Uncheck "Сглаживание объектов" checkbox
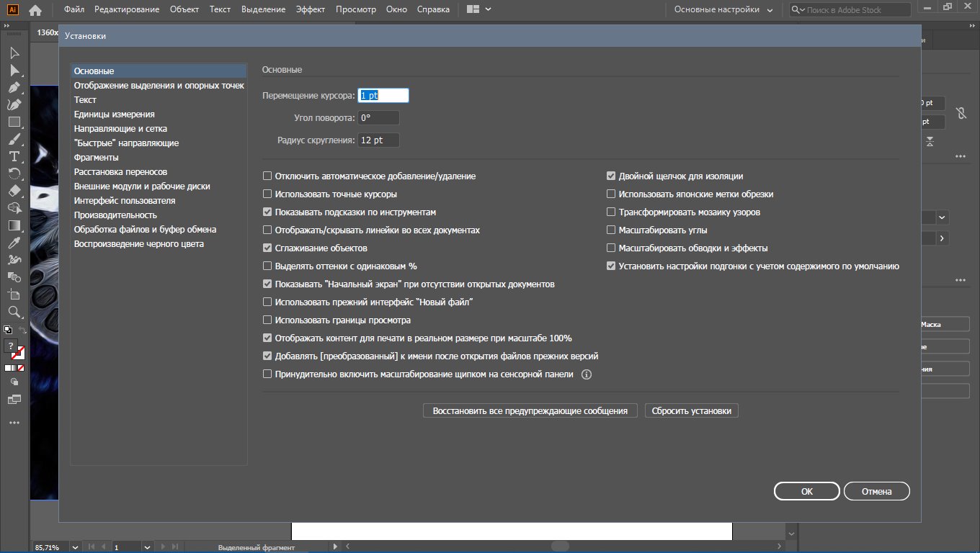The height and width of the screenshot is (553, 980). point(267,248)
